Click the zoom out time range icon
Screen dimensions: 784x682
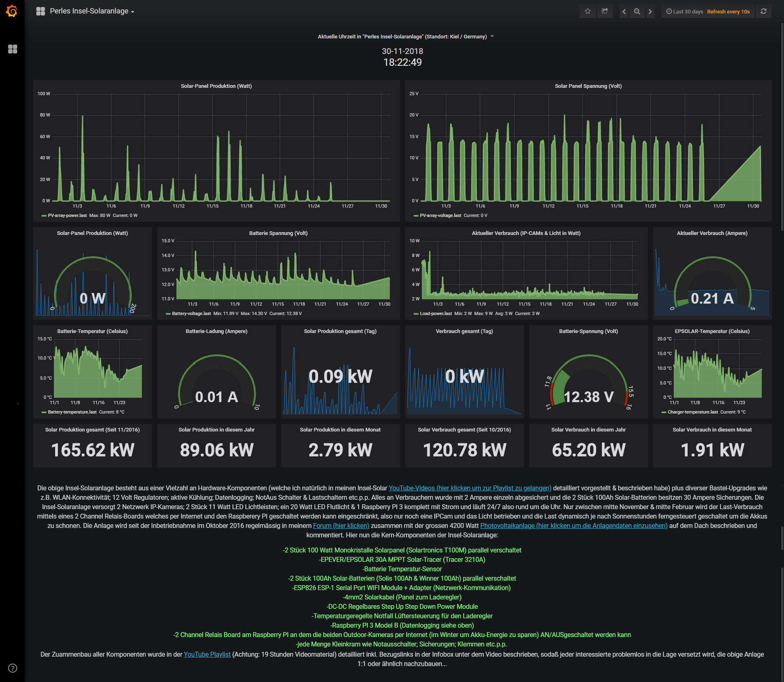637,11
